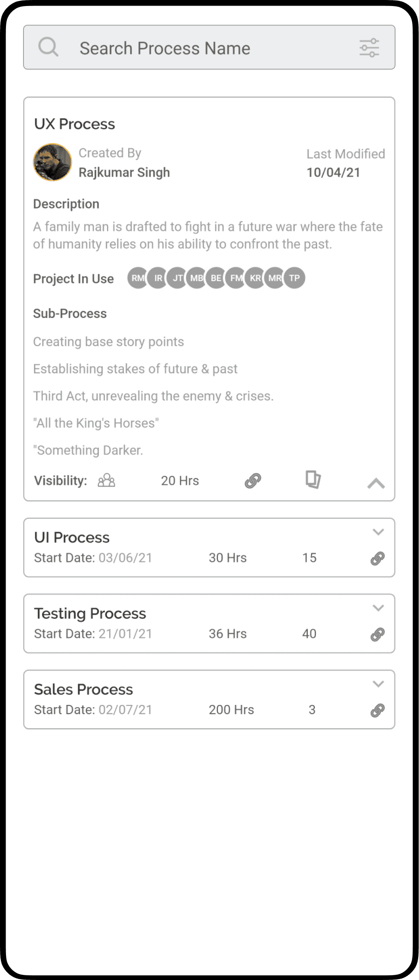Open the filter settings icon
This screenshot has height=980, width=419.
pos(369,48)
